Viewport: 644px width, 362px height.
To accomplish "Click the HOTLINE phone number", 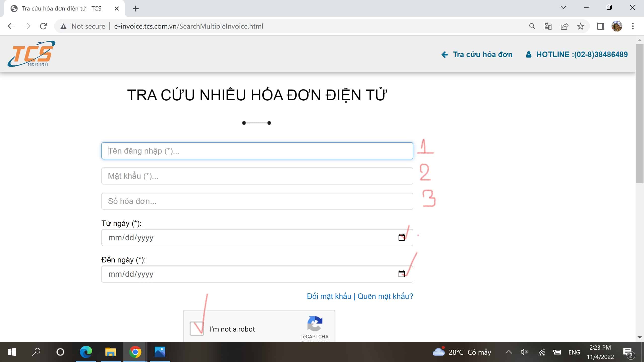I will (x=577, y=54).
